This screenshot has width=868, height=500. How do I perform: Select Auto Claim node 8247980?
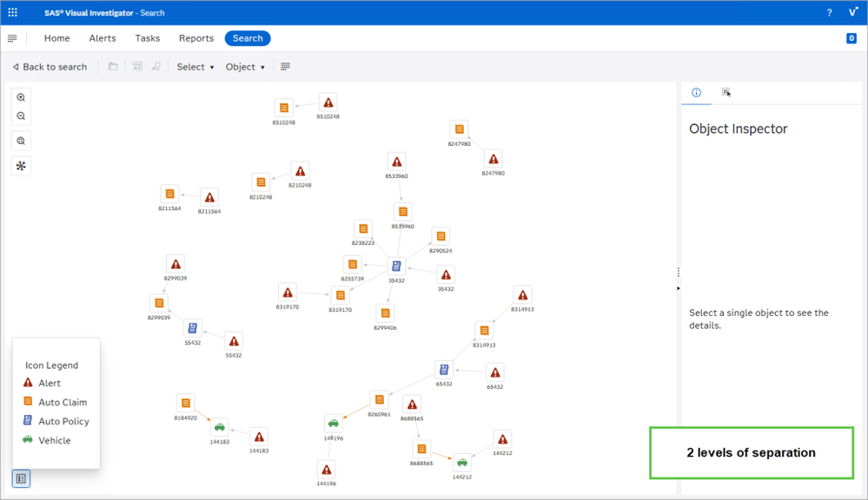click(459, 129)
